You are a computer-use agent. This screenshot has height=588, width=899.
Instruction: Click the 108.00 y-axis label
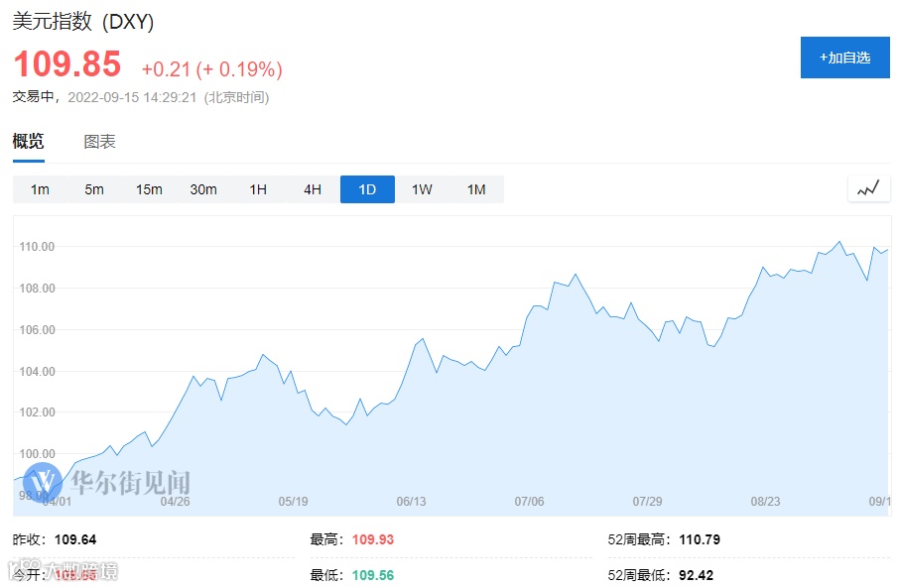coord(38,289)
